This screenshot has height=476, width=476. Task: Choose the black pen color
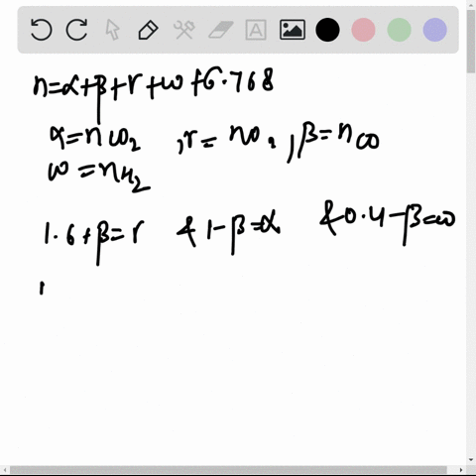coord(327,30)
